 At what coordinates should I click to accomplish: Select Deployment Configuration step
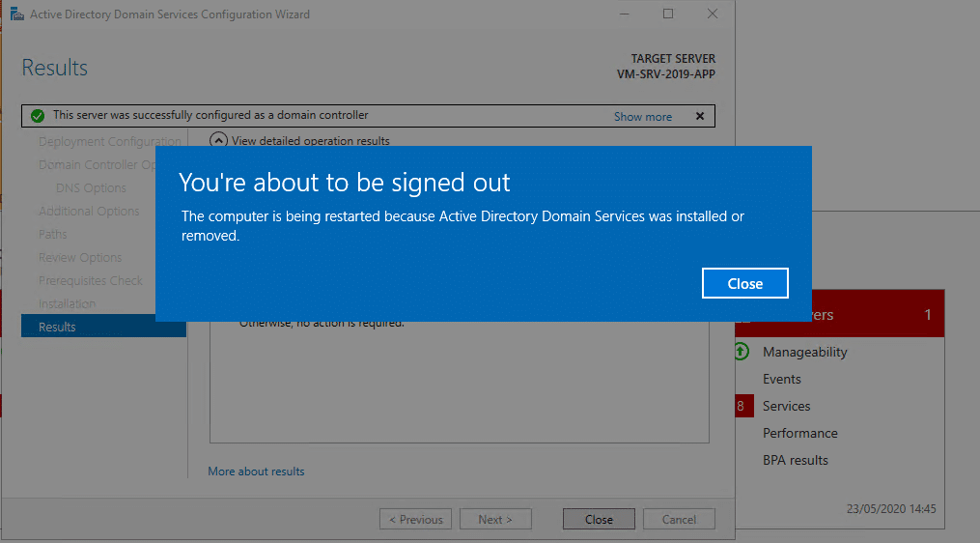[109, 141]
